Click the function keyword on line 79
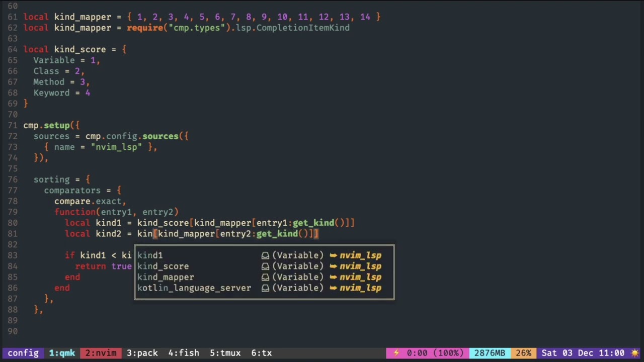Screen dimensions: 644x362 pos(75,212)
